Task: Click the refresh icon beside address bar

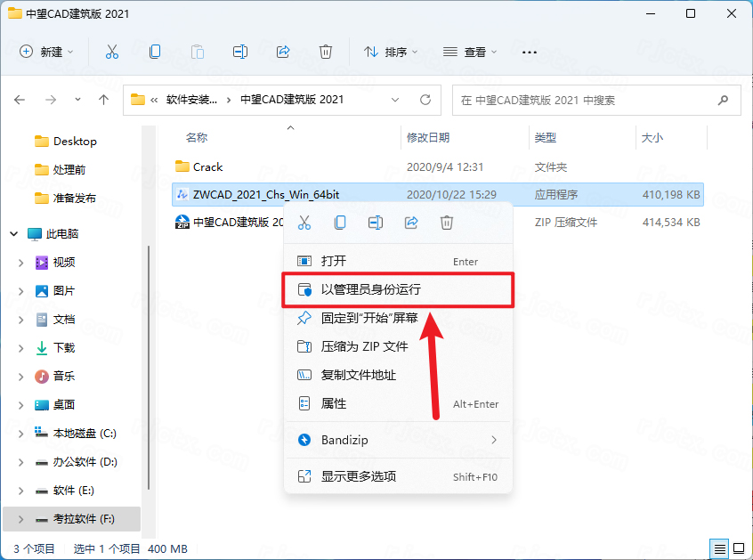Action: pyautogui.click(x=425, y=100)
